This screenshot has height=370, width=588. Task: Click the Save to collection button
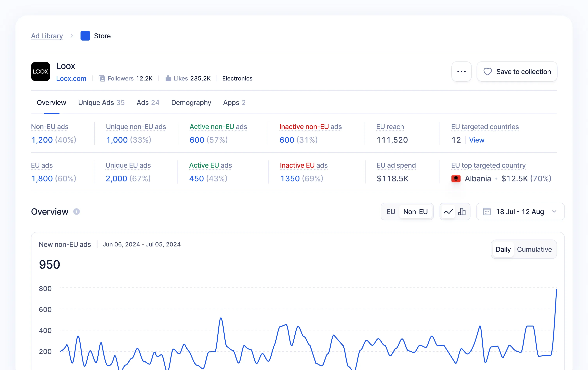pyautogui.click(x=517, y=71)
